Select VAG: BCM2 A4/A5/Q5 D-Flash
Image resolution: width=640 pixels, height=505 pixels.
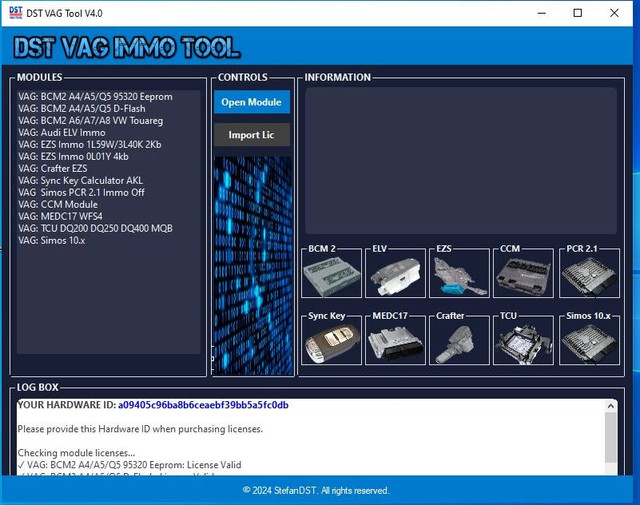click(82, 109)
